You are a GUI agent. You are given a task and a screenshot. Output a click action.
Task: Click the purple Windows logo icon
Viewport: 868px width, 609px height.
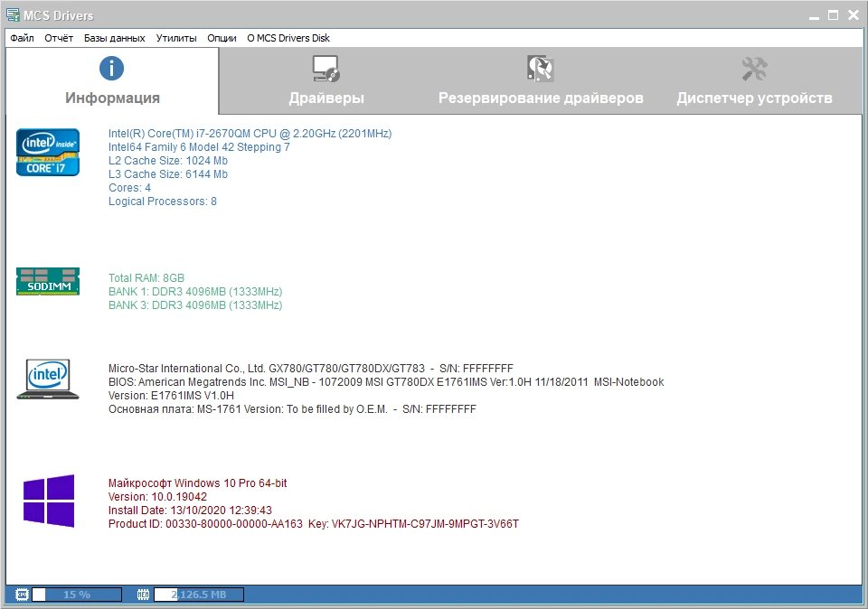(x=49, y=501)
